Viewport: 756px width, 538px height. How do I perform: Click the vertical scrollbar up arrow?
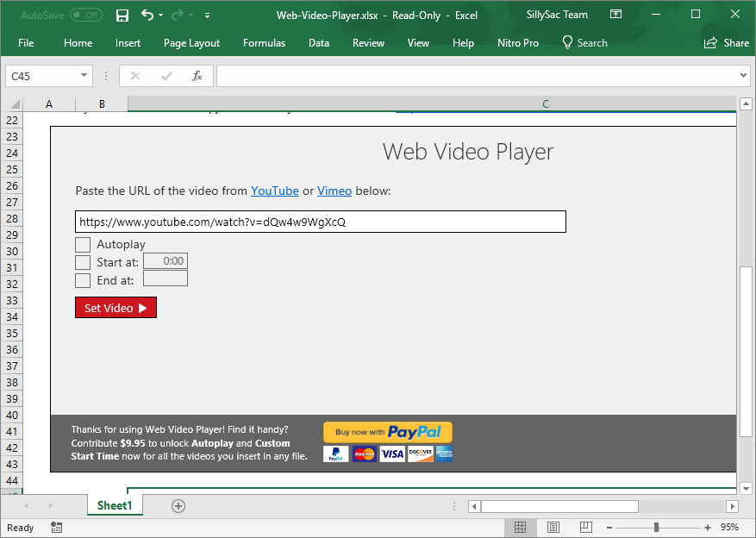point(746,103)
